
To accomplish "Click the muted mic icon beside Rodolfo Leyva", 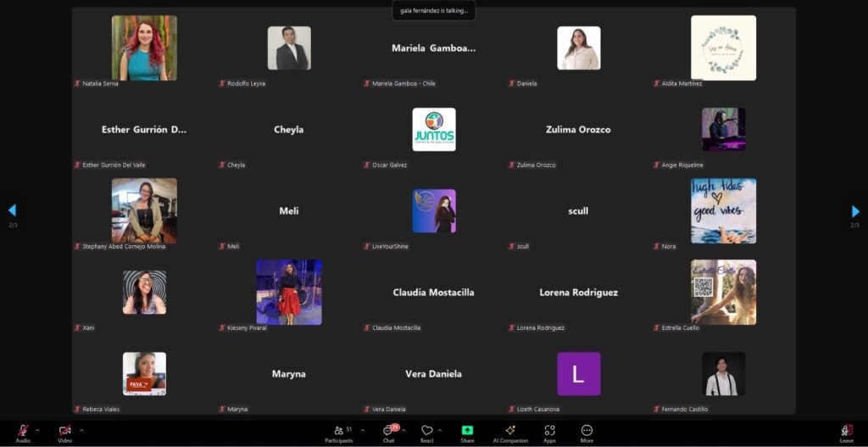I will 223,84.
